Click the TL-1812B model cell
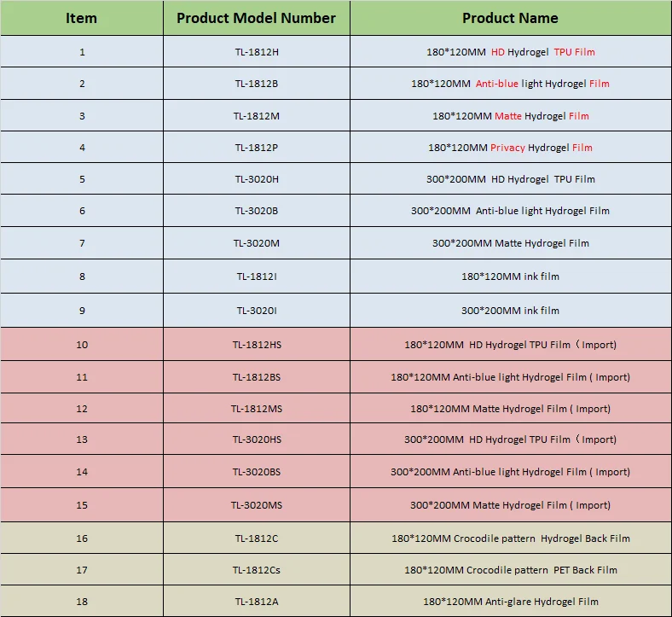The width and height of the screenshot is (672, 617). (257, 84)
